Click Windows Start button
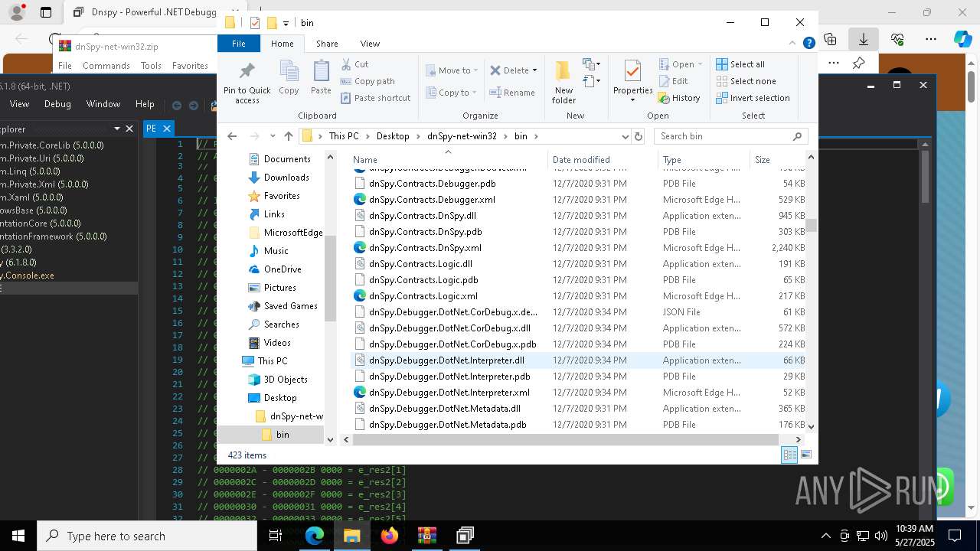Image resolution: width=980 pixels, height=551 pixels. pyautogui.click(x=18, y=536)
